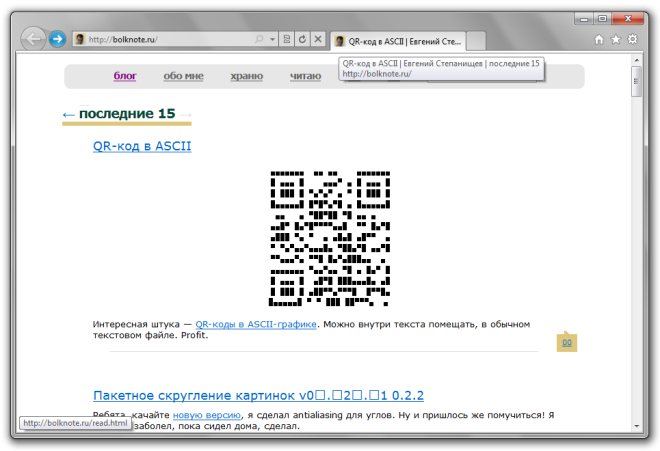Click the site favicon in address bar
The image size is (660, 451).
pyautogui.click(x=79, y=39)
